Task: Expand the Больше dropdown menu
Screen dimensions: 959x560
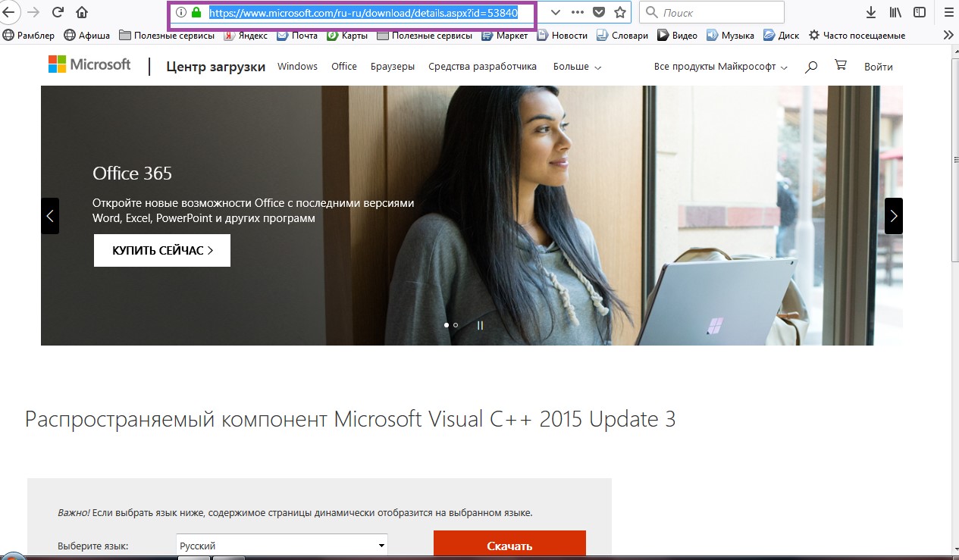Action: coord(577,67)
